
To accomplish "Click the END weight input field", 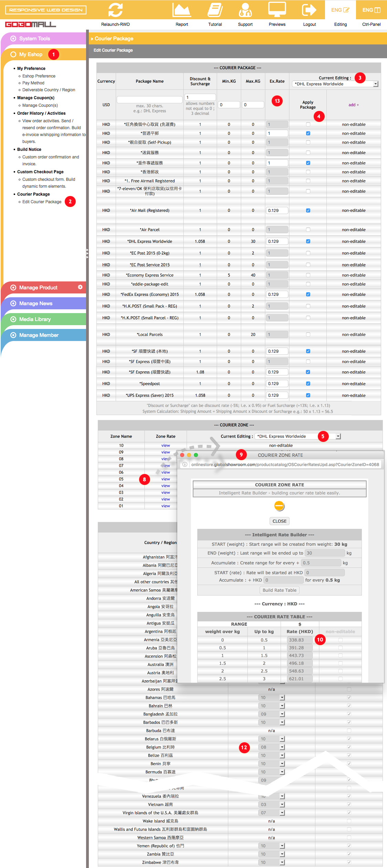I will click(x=325, y=553).
